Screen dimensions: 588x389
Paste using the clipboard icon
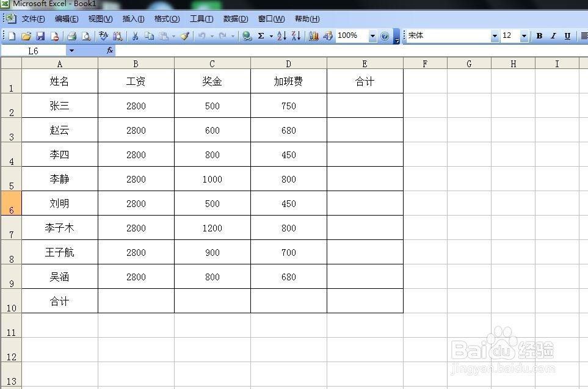coord(164,36)
